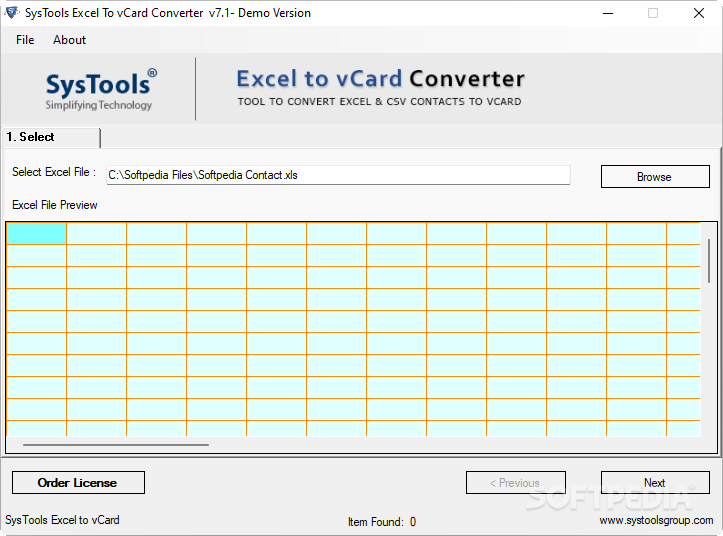723x536 pixels.
Task: Click the 'Excel File Preview' label
Action: pyautogui.click(x=54, y=205)
